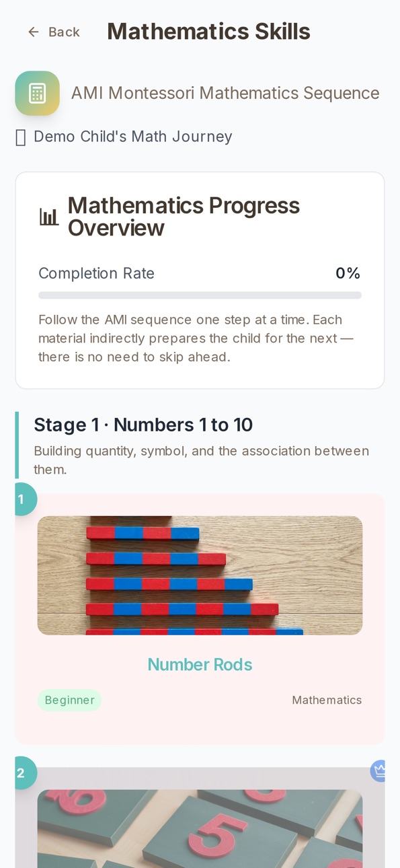
Task: Click the Mathematics category label
Action: [327, 700]
